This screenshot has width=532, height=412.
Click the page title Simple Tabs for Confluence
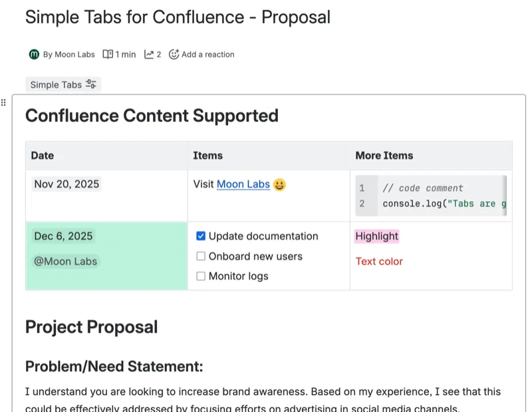point(178,17)
